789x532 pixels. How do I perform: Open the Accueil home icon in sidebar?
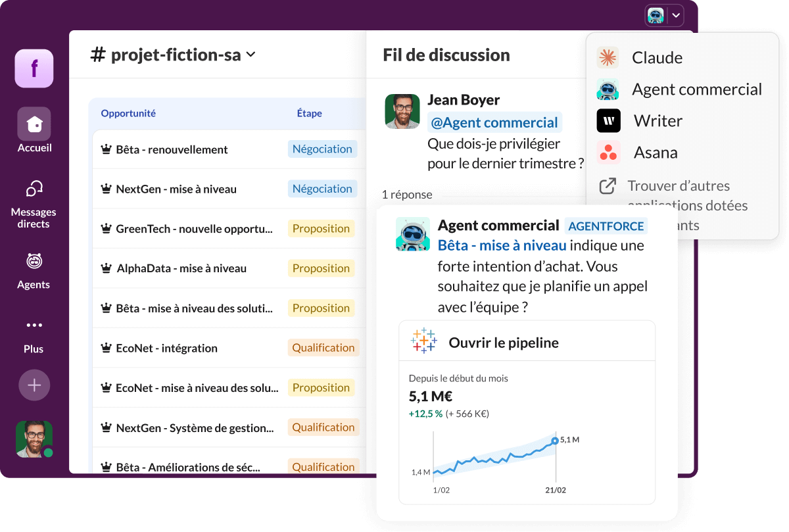tap(34, 124)
